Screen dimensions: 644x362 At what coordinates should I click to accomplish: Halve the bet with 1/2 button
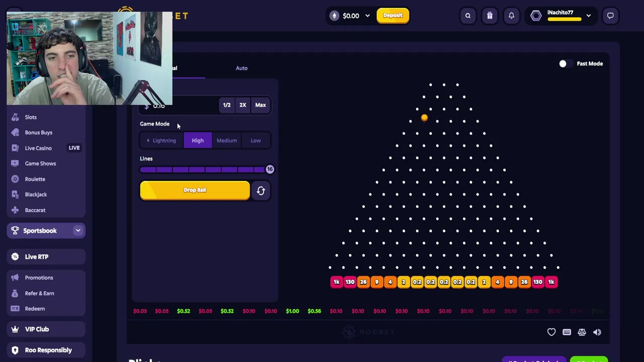click(226, 105)
